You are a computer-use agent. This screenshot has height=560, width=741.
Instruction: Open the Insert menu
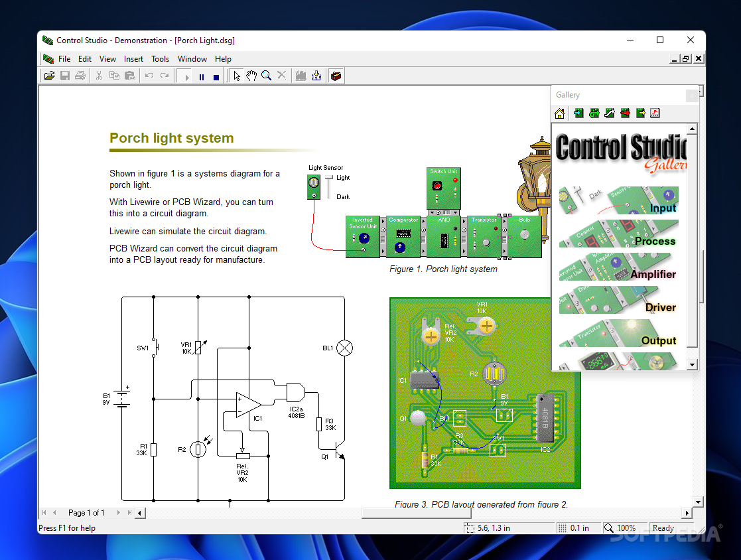134,59
